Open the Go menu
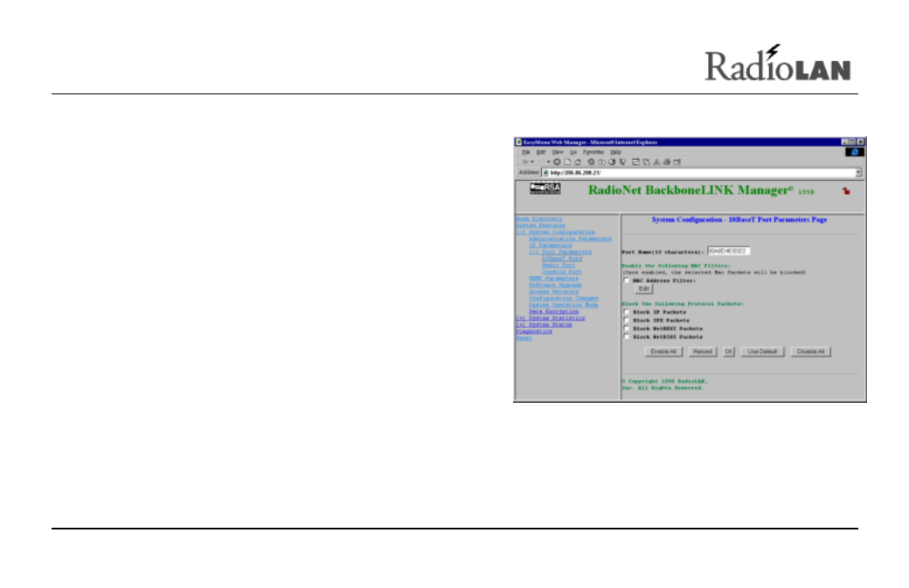 573,152
